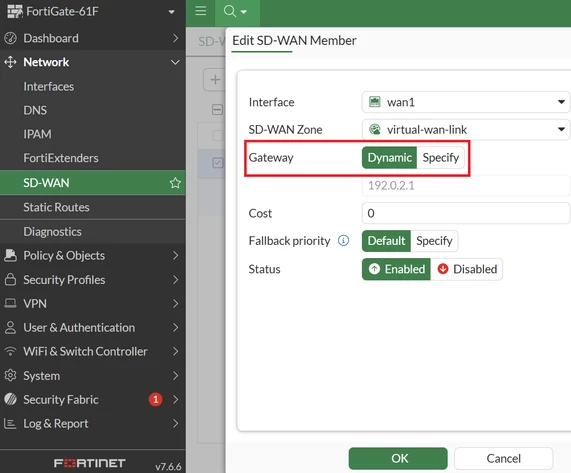Open the Interfaces menu item

coord(92,86)
